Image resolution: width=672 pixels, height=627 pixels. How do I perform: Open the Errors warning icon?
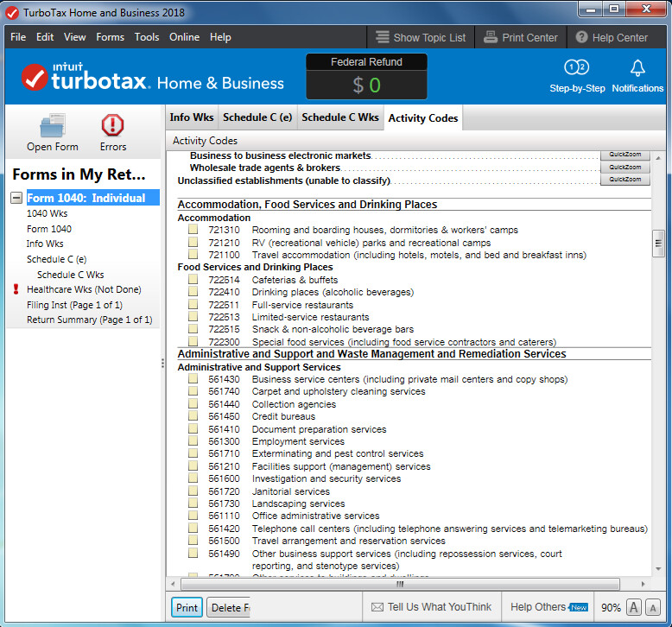pyautogui.click(x=112, y=125)
